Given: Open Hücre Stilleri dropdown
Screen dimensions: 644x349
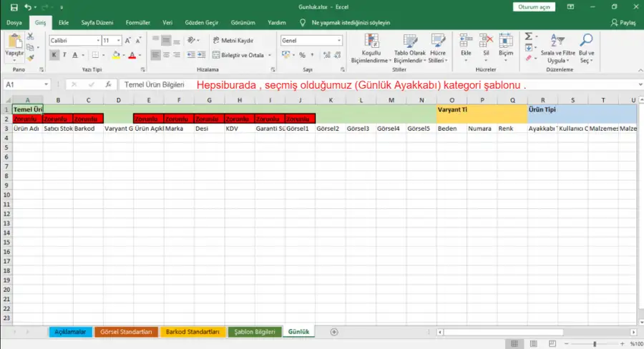Looking at the screenshot, I should [438, 49].
